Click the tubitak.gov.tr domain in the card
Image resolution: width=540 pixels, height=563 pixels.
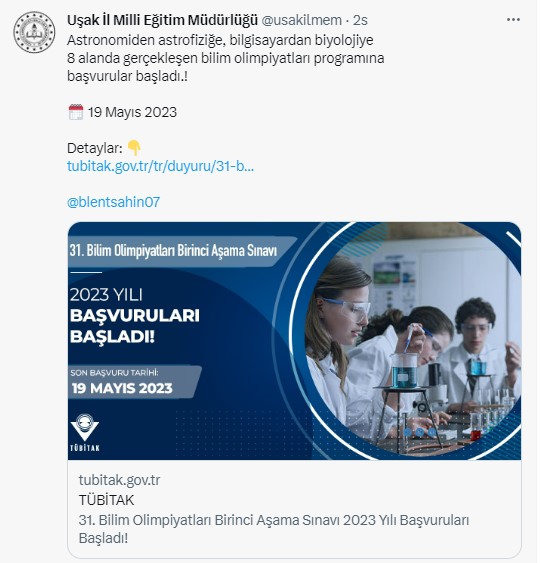pos(119,480)
